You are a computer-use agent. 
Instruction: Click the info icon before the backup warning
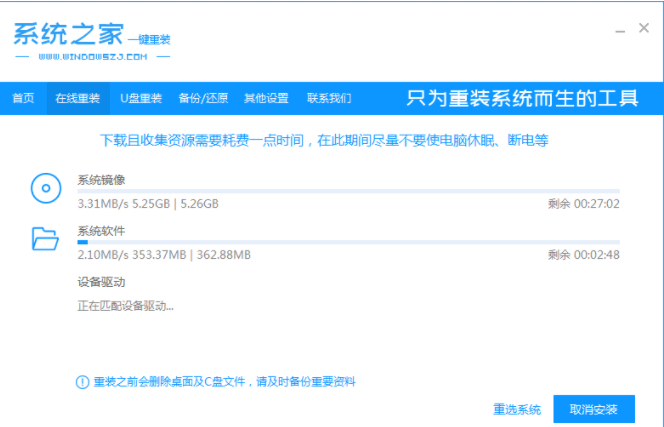point(82,382)
